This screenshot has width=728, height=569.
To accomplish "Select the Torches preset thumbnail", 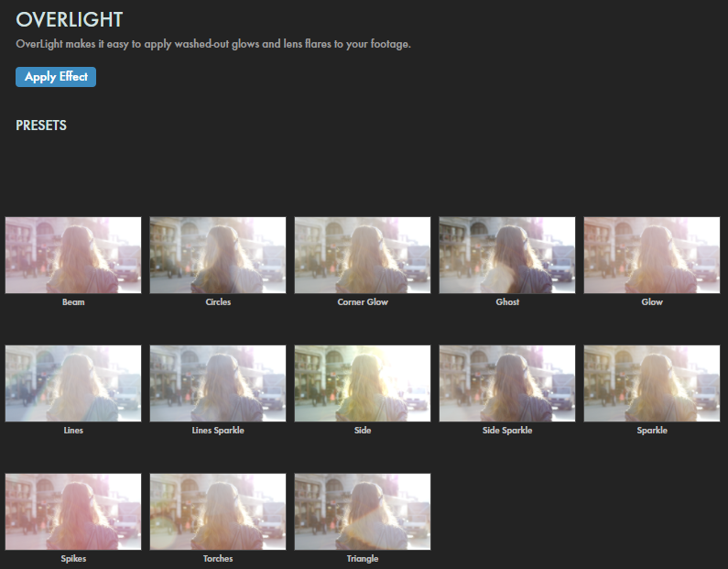I will tap(218, 511).
